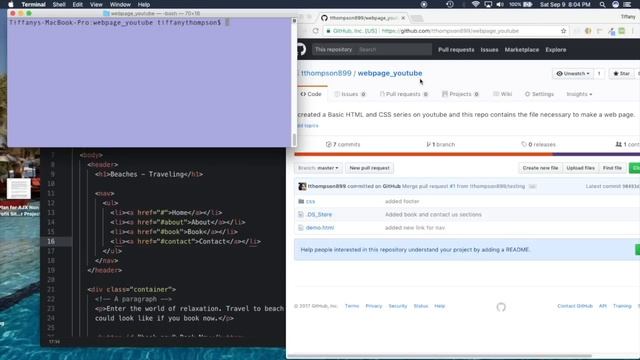Image resolution: width=640 pixels, height=360 pixels.
Task: Switch to the Wiki tab
Action: [x=502, y=94]
